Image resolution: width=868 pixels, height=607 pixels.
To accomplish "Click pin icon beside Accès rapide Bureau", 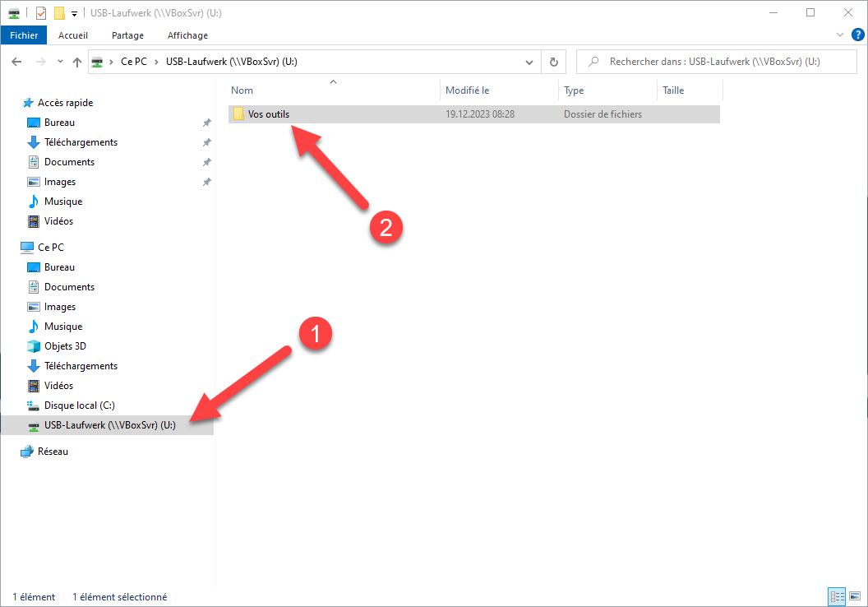I will pyautogui.click(x=206, y=123).
